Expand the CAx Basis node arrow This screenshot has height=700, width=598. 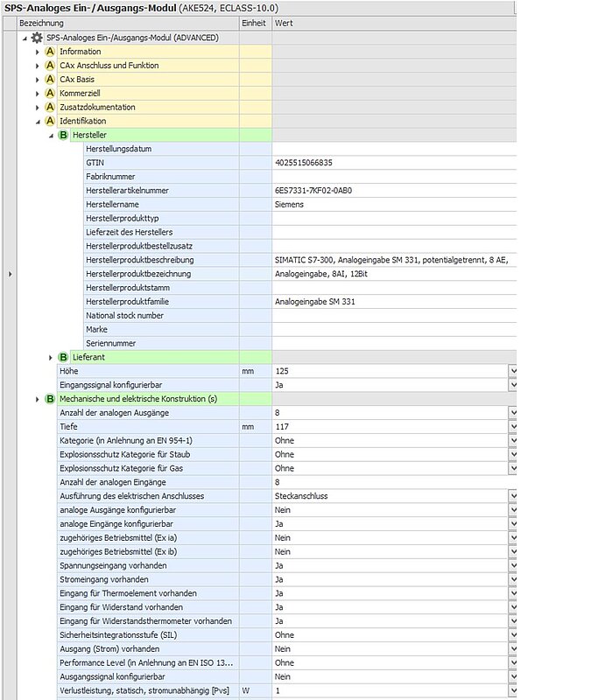(x=38, y=80)
